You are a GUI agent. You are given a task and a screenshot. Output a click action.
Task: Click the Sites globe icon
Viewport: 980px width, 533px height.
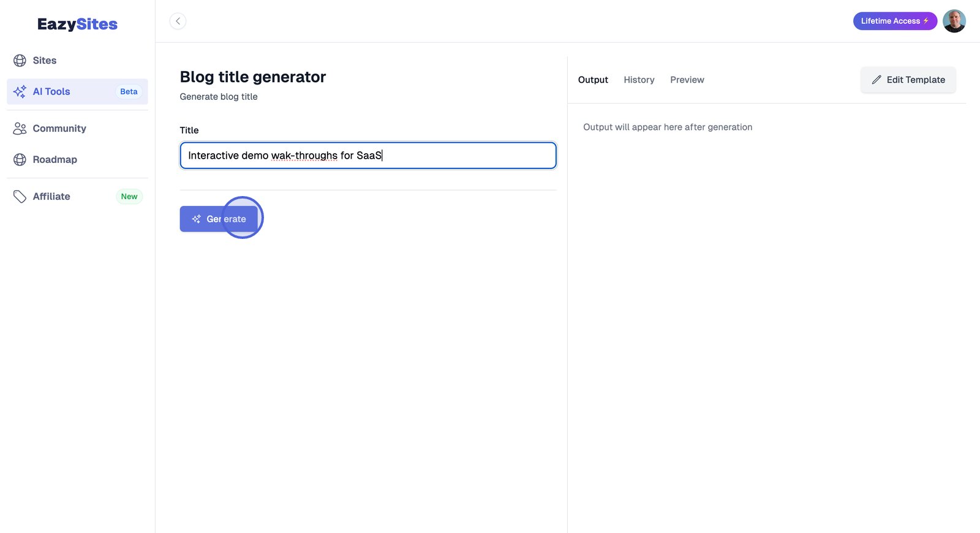[20, 61]
